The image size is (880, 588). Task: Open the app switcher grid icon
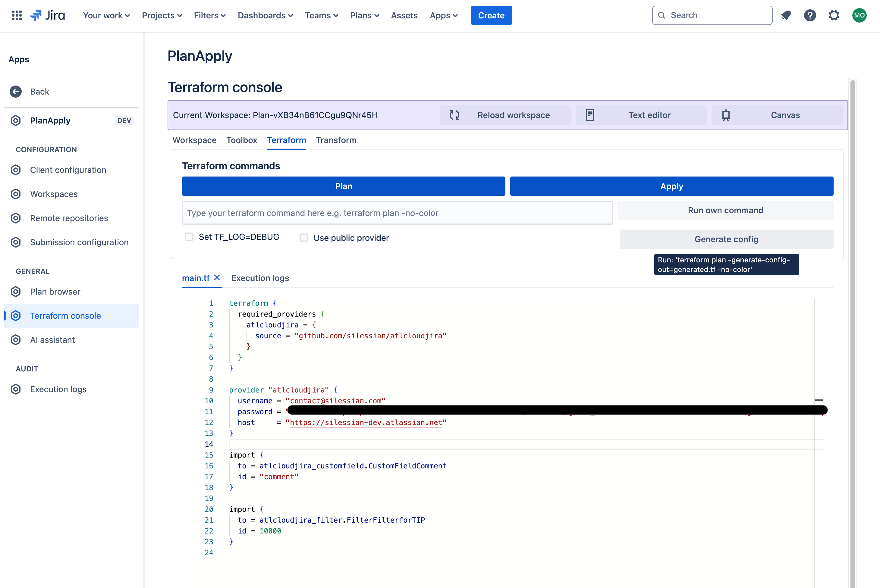point(17,15)
